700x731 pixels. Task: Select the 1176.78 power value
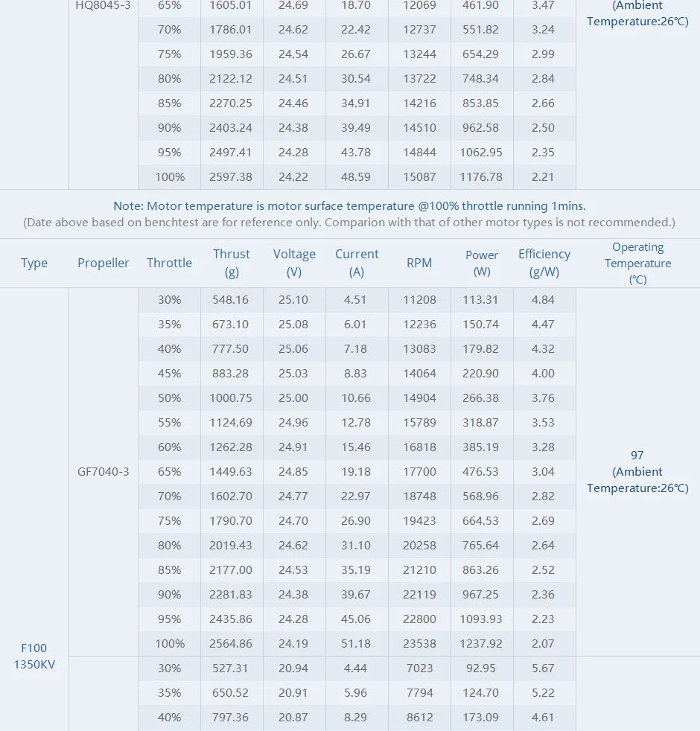[482, 177]
